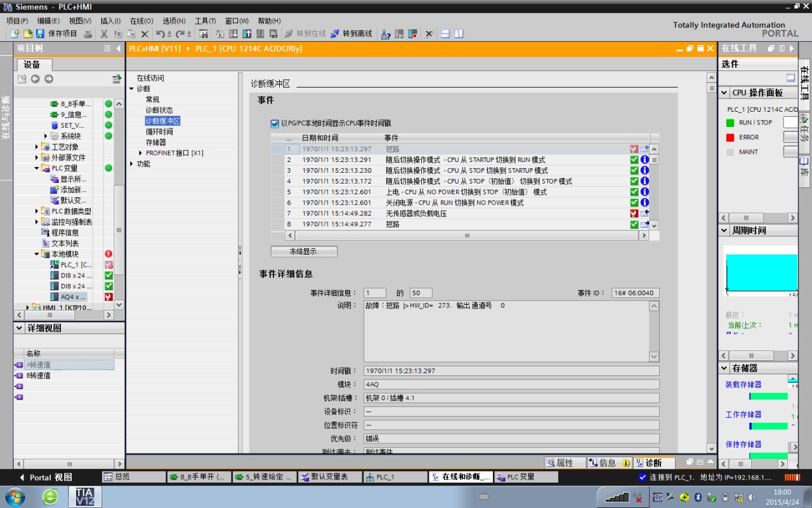Click the Open project icon in toolbar
This screenshot has height=508, width=812.
tap(28, 34)
